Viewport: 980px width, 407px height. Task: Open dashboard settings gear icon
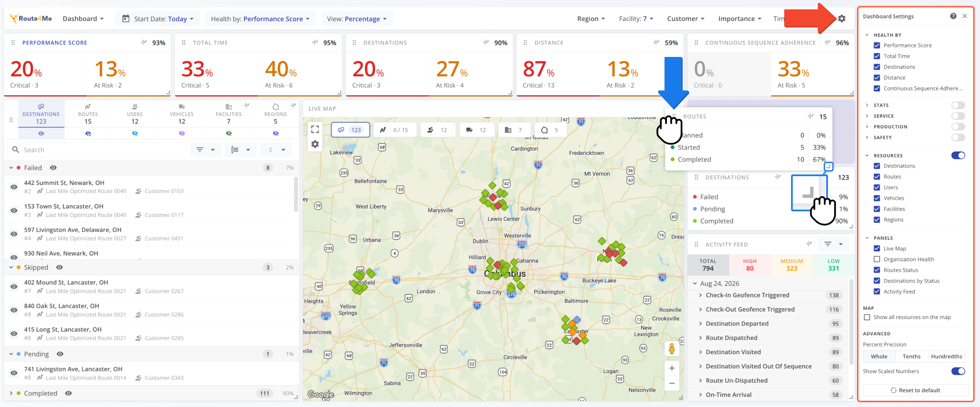tap(842, 18)
